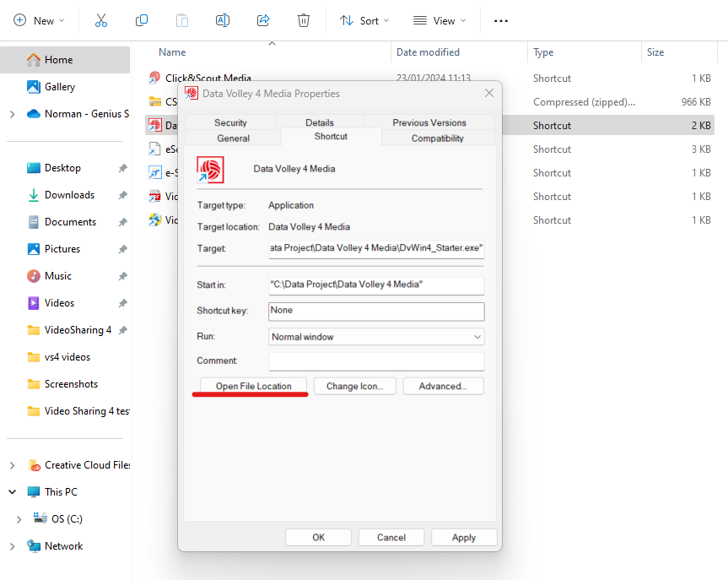Image resolution: width=728 pixels, height=580 pixels.
Task: Switch to the Security tab
Action: pos(231,122)
